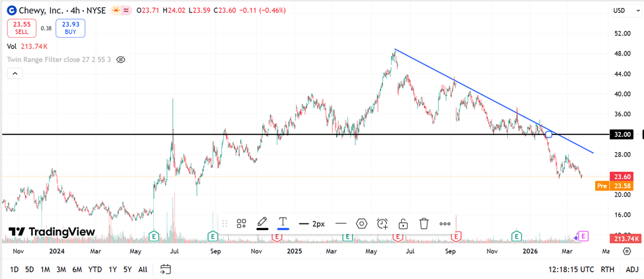The height and width of the screenshot is (279, 644).
Task: Add alert on drawing with clock-plus icon
Action: [382, 224]
